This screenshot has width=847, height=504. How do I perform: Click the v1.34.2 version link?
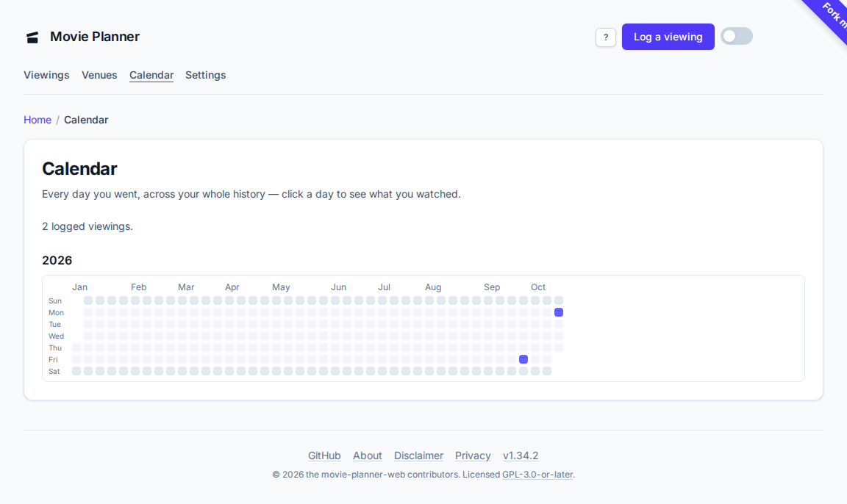pos(521,456)
